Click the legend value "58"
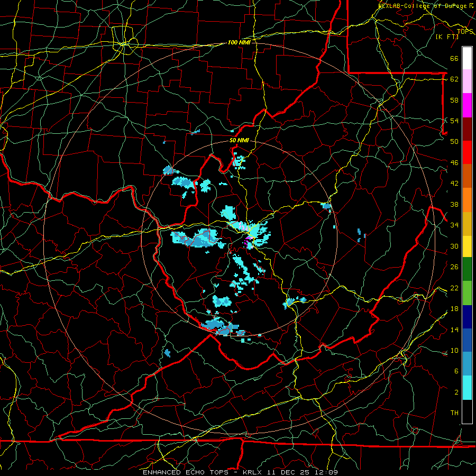The width and height of the screenshot is (476, 476). tap(454, 100)
